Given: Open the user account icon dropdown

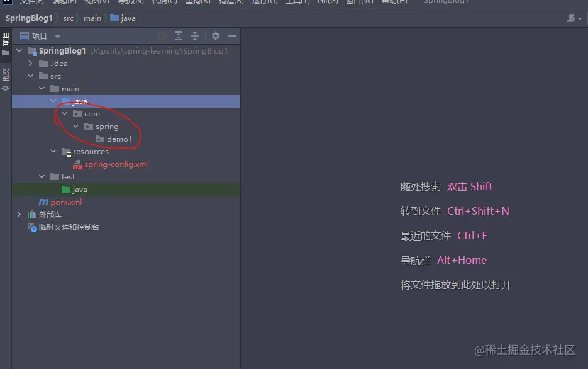Looking at the screenshot, I should tap(574, 18).
